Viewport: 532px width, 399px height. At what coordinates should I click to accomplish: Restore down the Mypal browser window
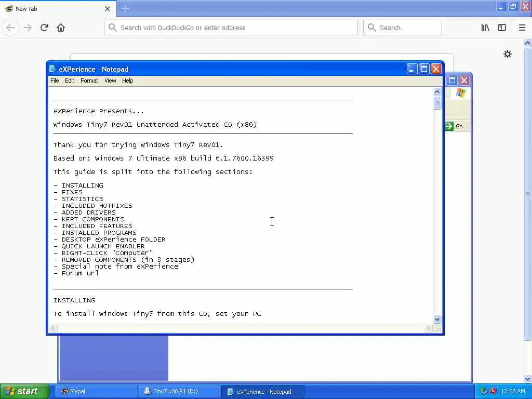pyautogui.click(x=513, y=7)
